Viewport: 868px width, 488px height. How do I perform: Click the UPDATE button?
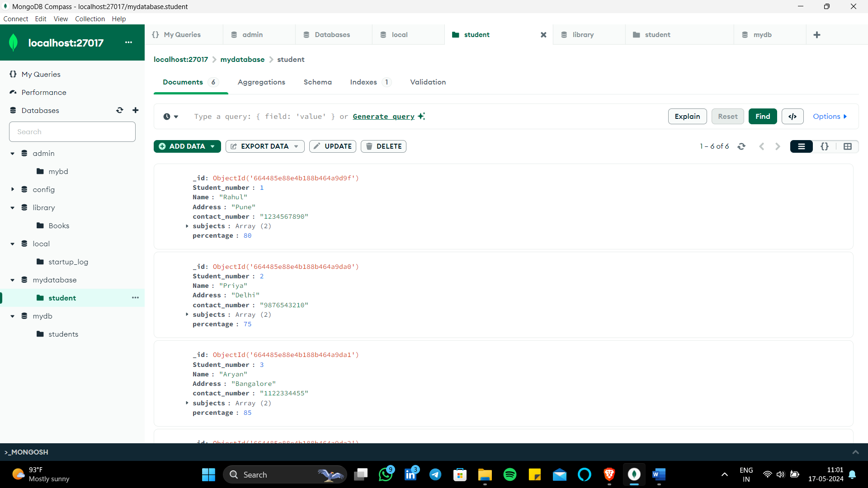coord(333,146)
